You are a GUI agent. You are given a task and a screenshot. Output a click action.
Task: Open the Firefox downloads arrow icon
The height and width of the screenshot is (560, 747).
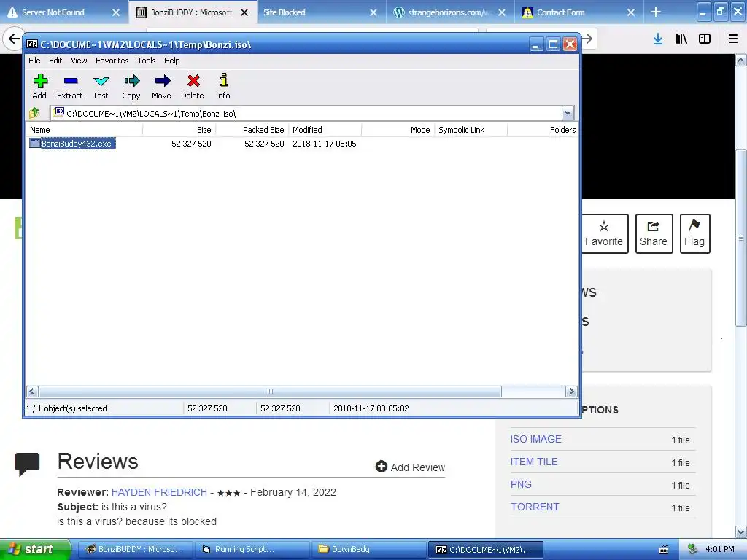[x=658, y=39]
